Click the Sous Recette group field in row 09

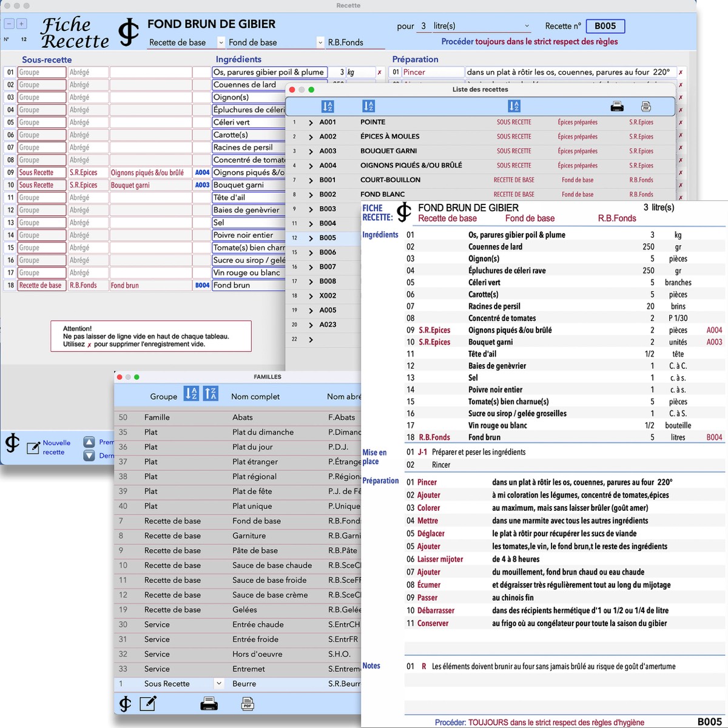coord(42,172)
